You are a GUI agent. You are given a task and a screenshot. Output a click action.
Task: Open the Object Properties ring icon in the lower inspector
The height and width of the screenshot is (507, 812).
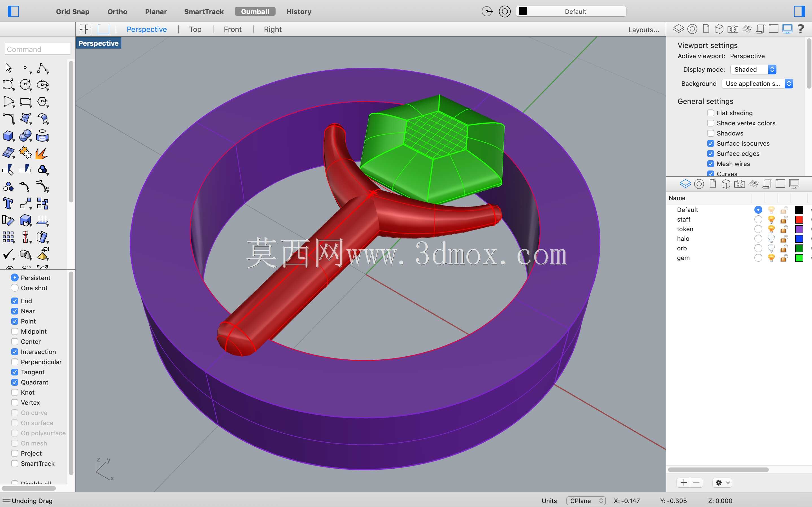tap(699, 184)
